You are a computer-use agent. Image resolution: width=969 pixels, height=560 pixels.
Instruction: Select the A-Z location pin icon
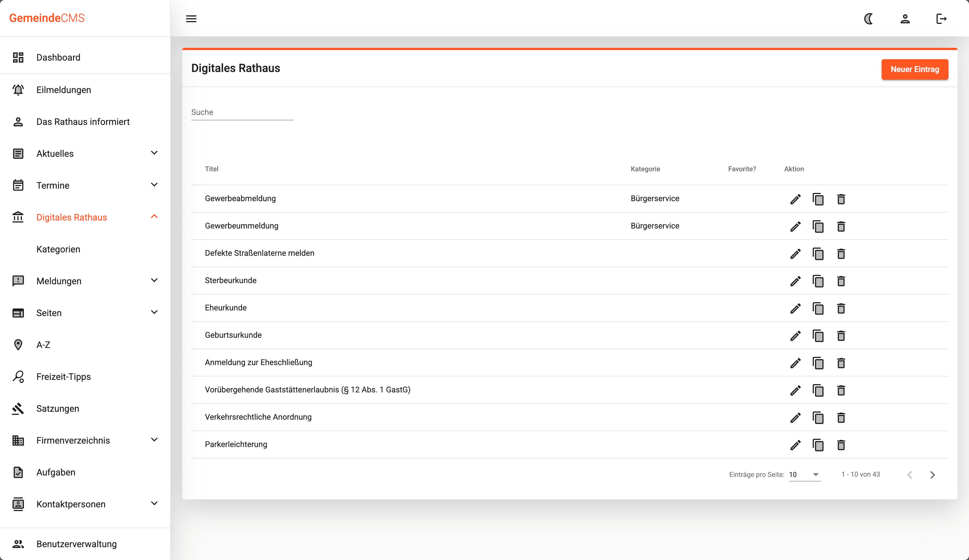pos(18,345)
